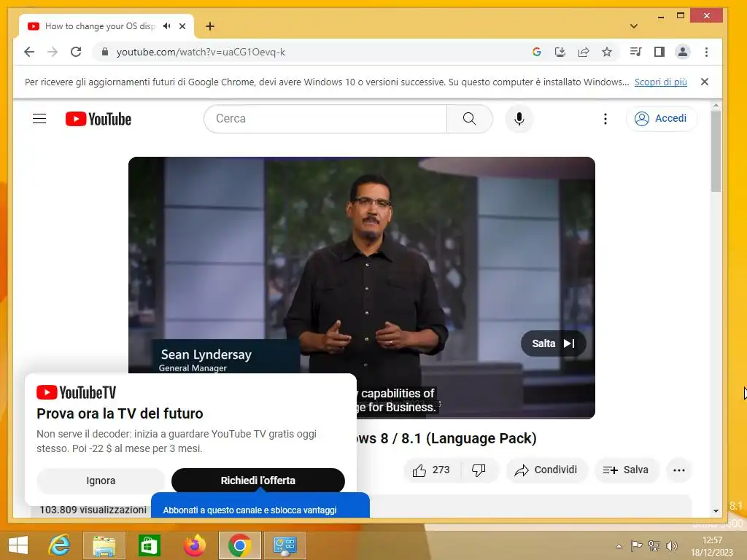
Task: Share this page icon in address bar
Action: click(x=584, y=52)
